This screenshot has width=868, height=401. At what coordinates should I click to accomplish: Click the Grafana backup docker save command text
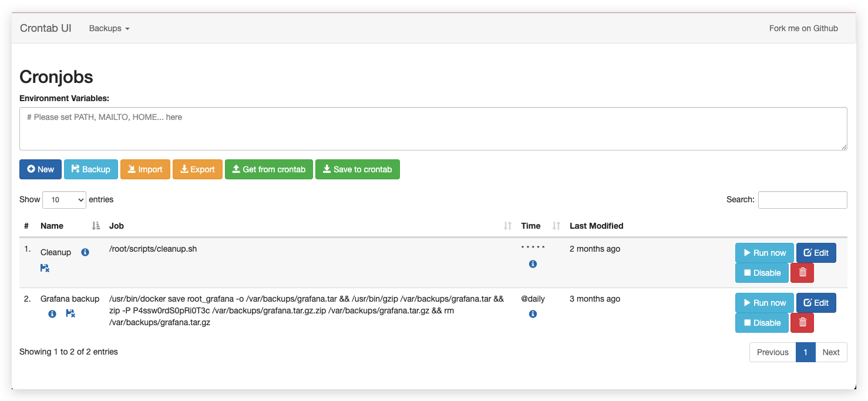(307, 310)
